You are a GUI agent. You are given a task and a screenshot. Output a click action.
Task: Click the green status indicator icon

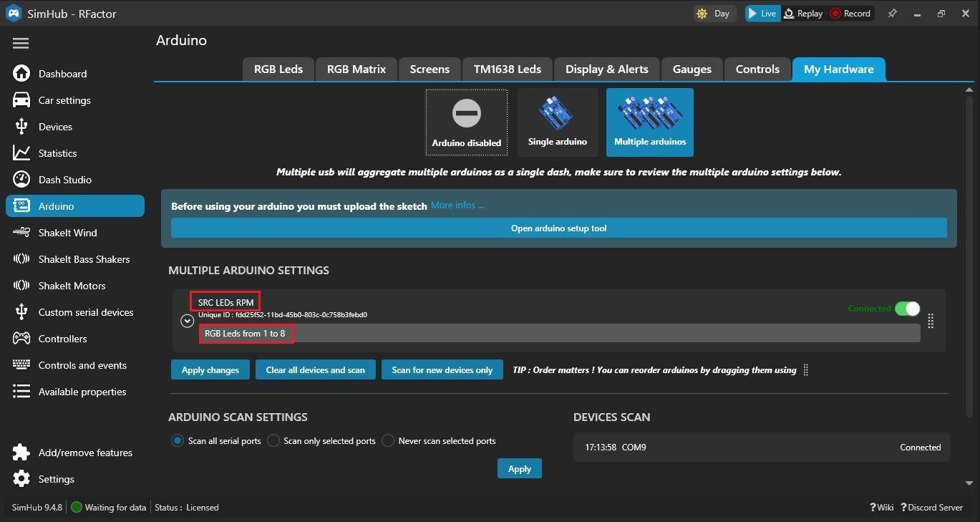pyautogui.click(x=77, y=508)
